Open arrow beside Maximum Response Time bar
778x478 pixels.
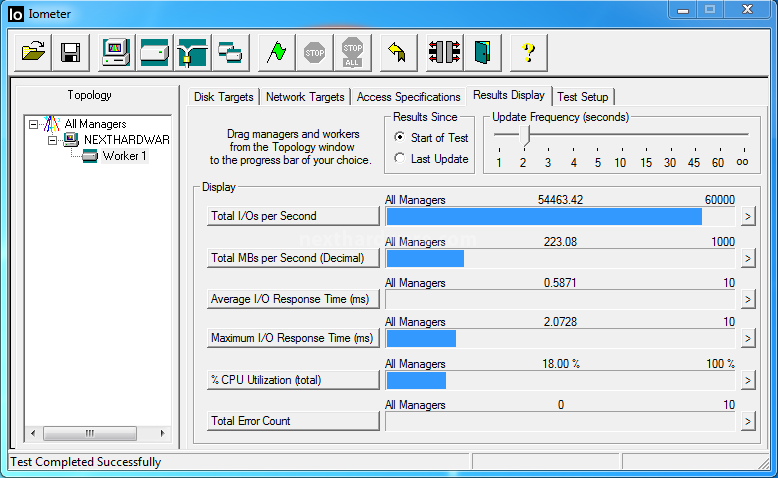coord(748,339)
